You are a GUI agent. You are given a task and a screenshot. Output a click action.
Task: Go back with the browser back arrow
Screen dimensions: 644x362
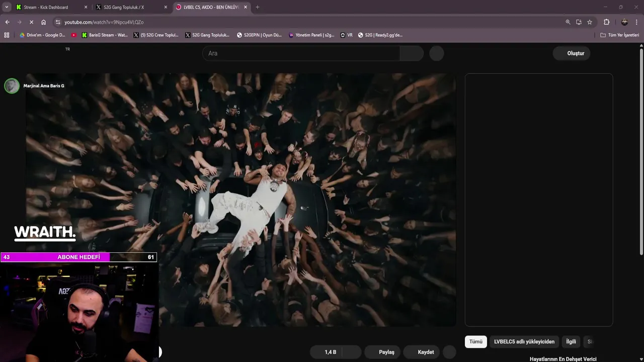coord(7,22)
